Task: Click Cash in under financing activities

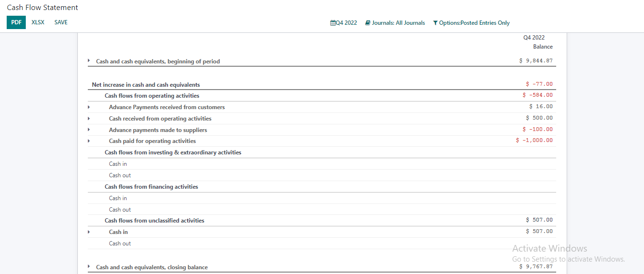Action: coord(118,198)
